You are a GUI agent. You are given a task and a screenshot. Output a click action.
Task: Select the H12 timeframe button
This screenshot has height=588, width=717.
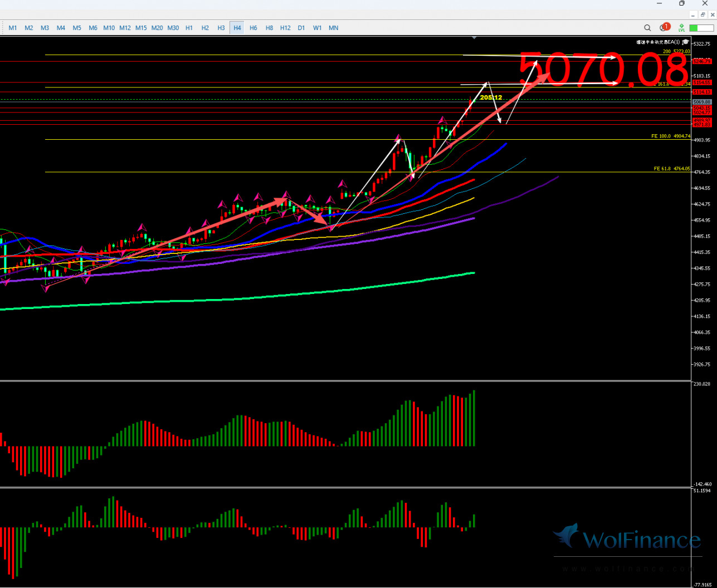285,28
